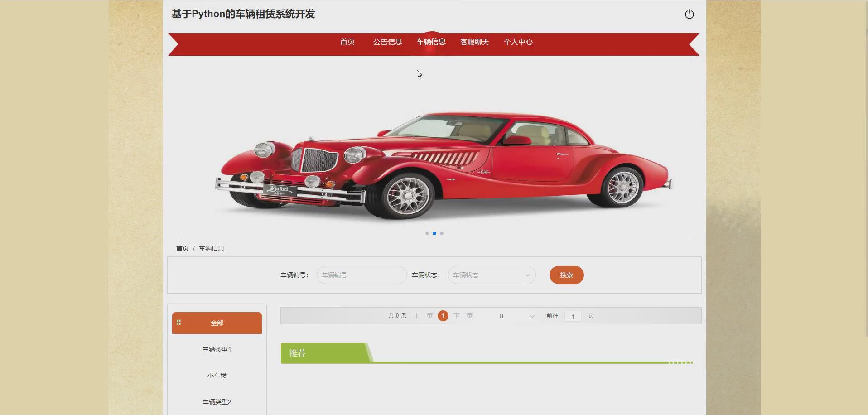Open the 公告信息 nav menu item
This screenshot has height=415, width=868.
(387, 42)
